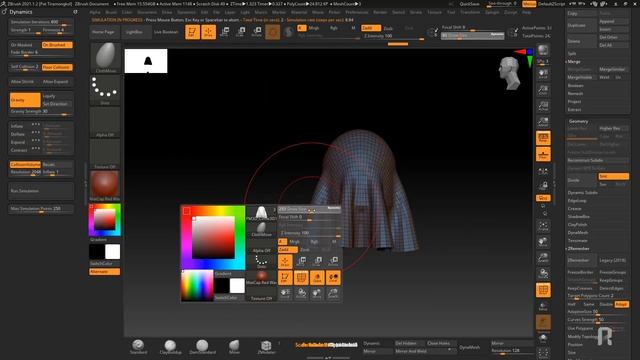
Task: Collapse the ZRemesher section
Action: (578, 249)
